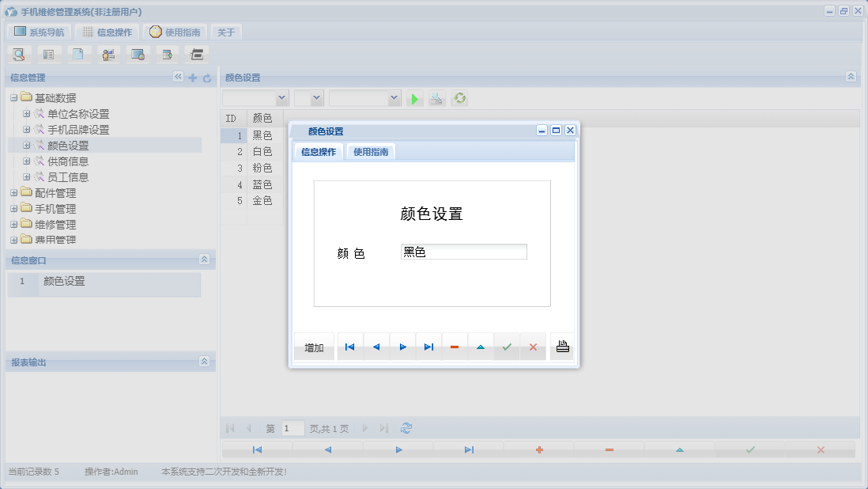Start the query with the green play arrow
Screen dimensions: 868x489
tap(414, 98)
